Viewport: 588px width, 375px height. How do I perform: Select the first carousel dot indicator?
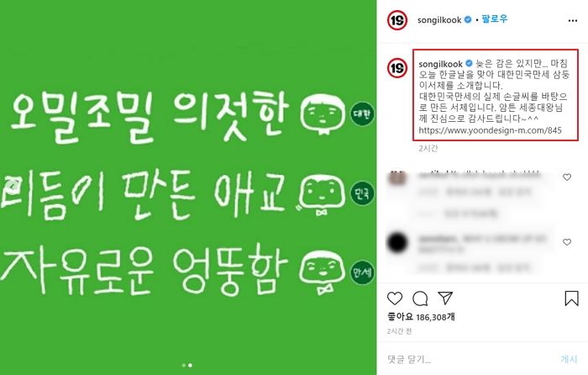[x=183, y=365]
